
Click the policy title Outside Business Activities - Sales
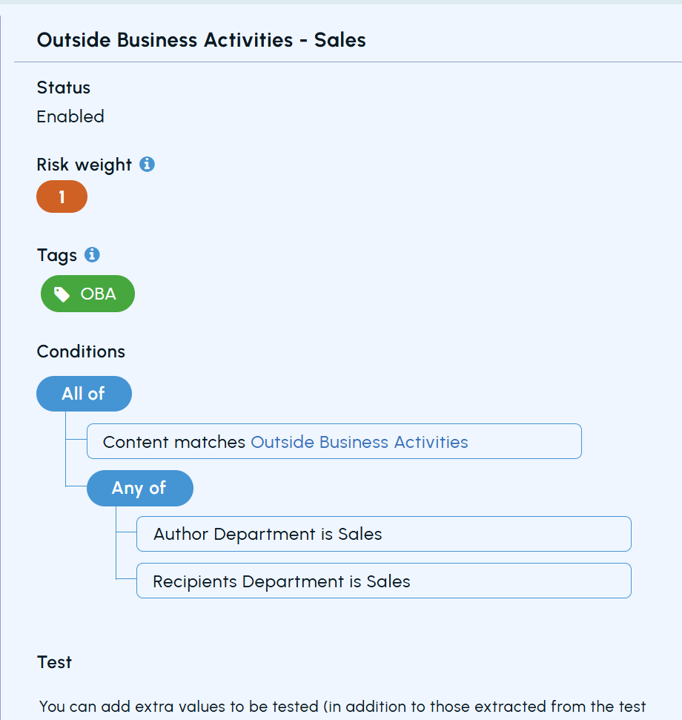[201, 41]
